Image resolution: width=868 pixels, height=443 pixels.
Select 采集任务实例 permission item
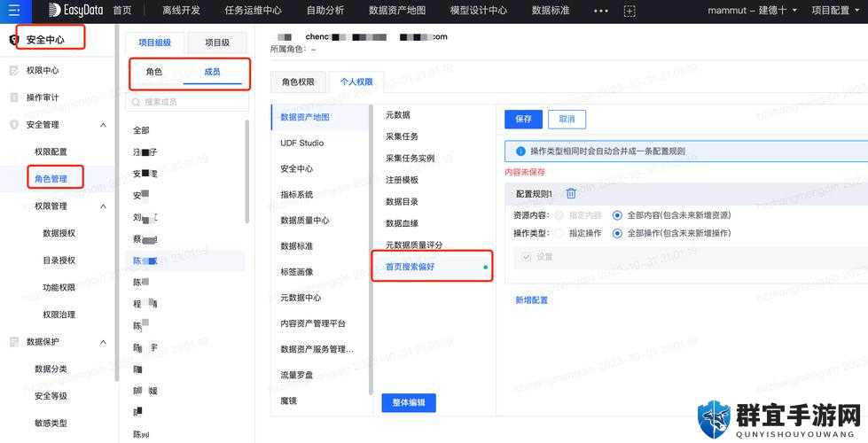411,159
